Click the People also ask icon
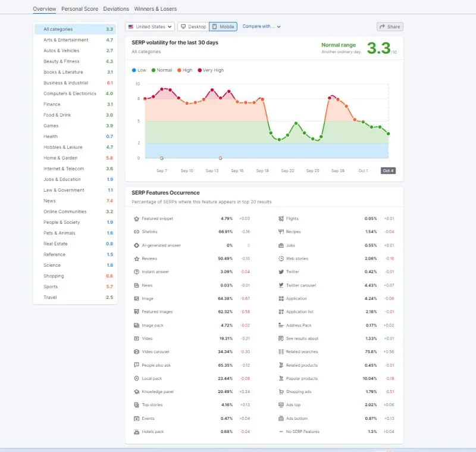 pyautogui.click(x=136, y=365)
